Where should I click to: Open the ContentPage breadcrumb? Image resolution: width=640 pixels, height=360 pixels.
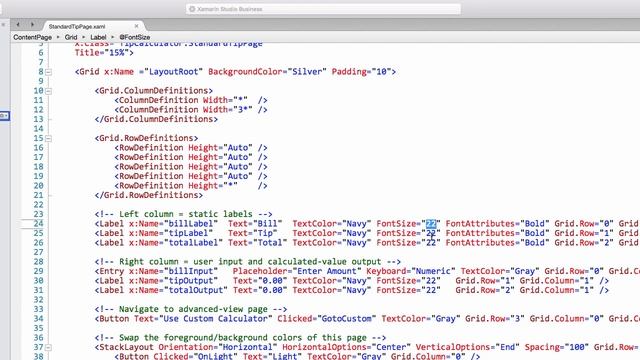coord(32,37)
